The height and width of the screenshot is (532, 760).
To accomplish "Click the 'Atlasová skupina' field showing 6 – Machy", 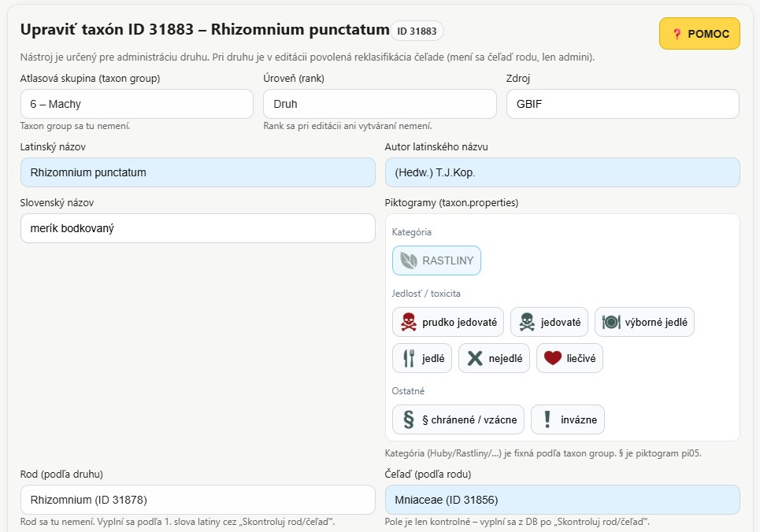I will [x=136, y=104].
